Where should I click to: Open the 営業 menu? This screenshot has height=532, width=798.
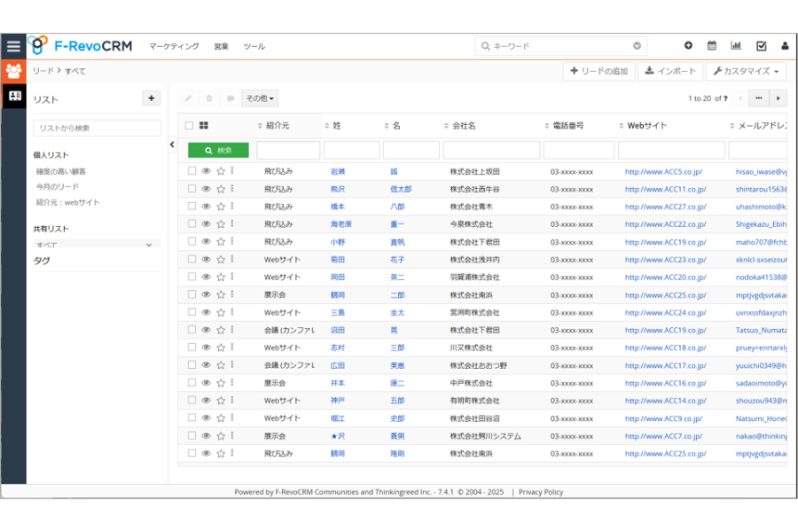click(221, 46)
